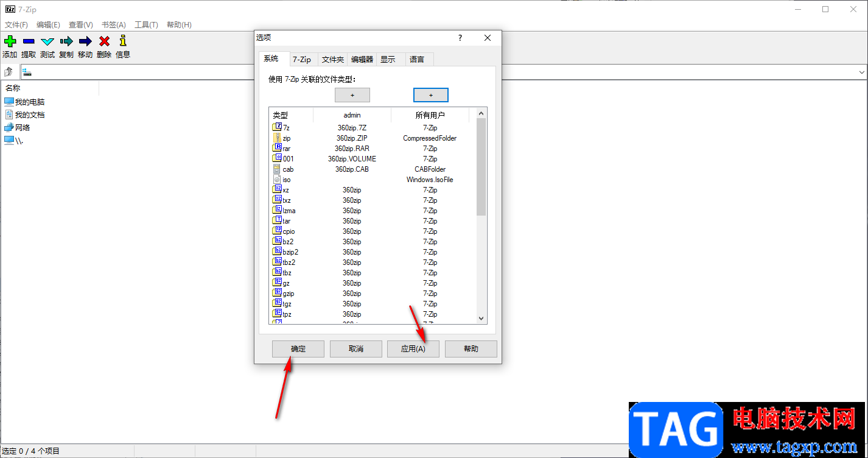Image resolution: width=868 pixels, height=458 pixels.
Task: Open the 帮助(H) menu
Action: (179, 25)
